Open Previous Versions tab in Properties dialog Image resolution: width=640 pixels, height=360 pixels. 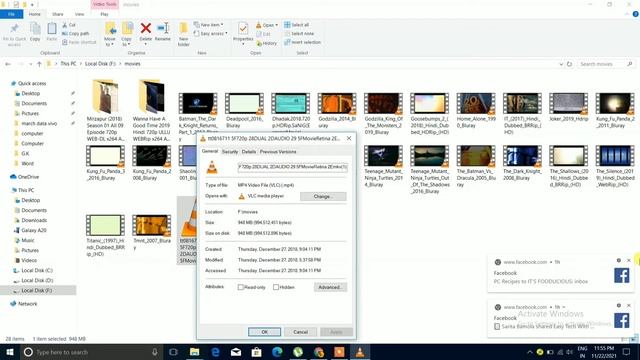click(x=278, y=152)
